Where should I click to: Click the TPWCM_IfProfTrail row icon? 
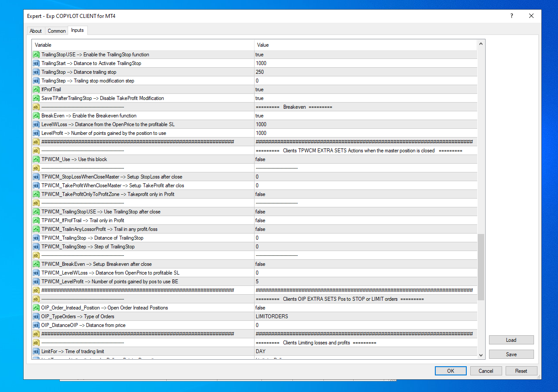coord(36,220)
